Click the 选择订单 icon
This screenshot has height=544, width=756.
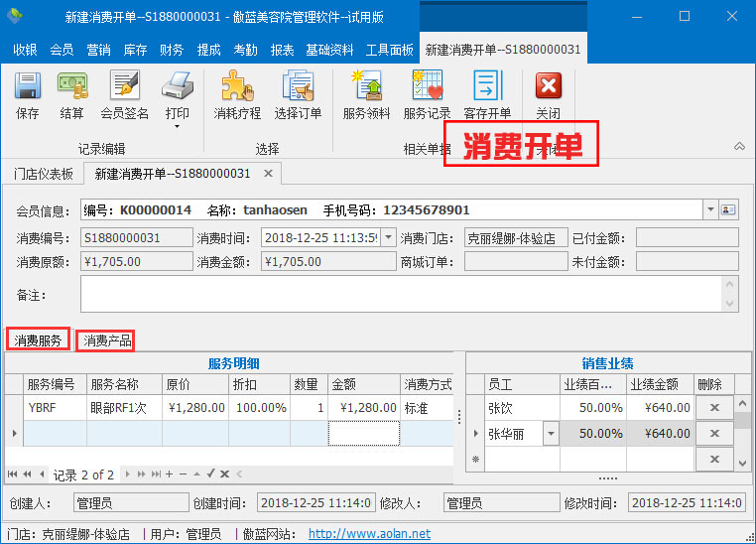pyautogui.click(x=298, y=87)
